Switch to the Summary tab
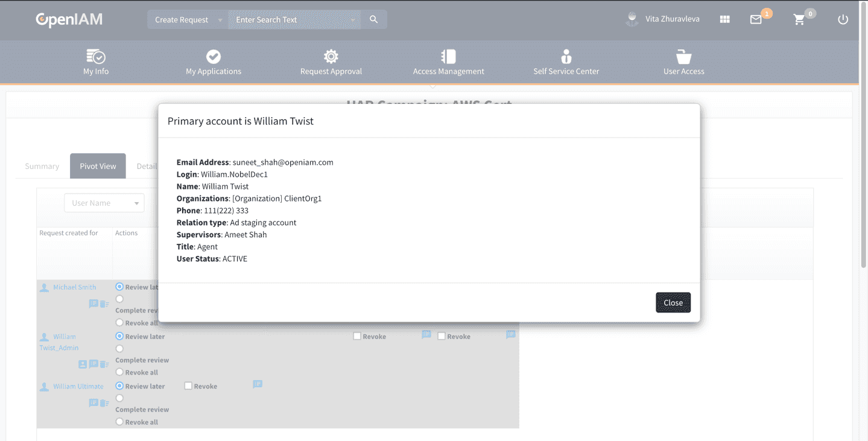 (42, 166)
